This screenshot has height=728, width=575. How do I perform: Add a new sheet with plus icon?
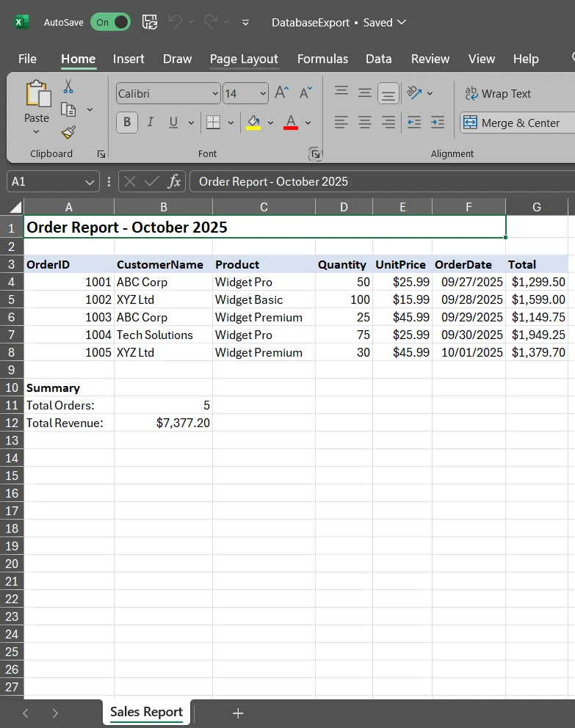point(238,713)
